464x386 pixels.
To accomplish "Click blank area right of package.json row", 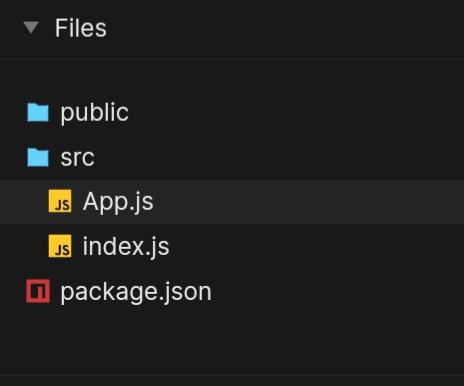I will coord(337,292).
